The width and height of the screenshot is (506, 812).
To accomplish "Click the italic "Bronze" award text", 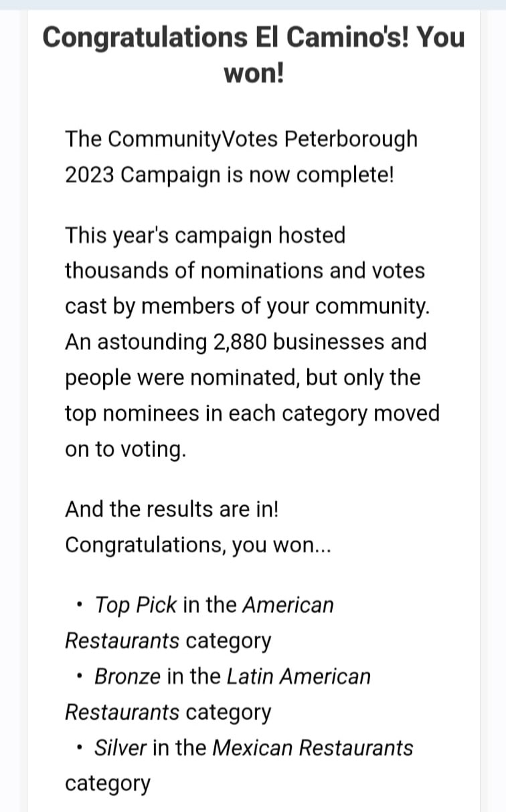I will (128, 677).
